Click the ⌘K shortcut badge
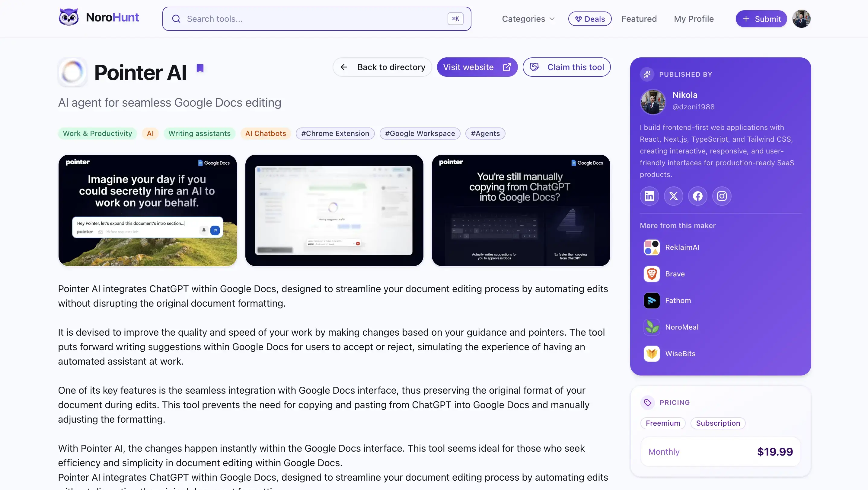 pos(455,19)
